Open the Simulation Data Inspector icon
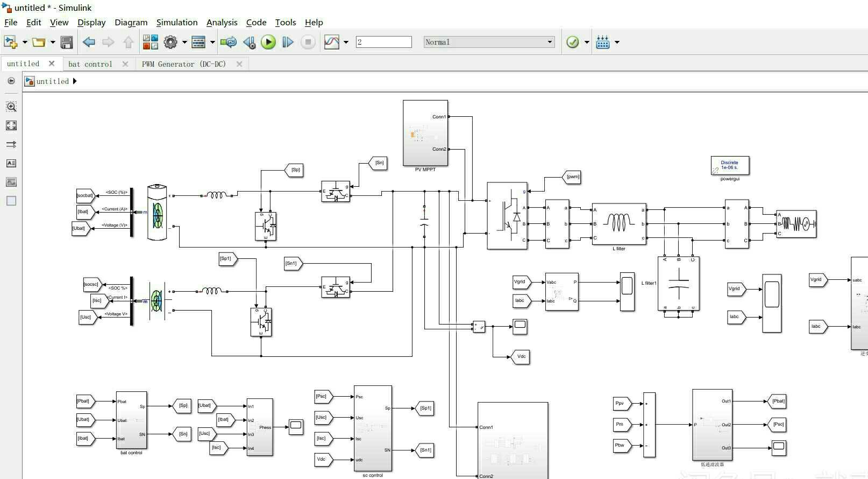The height and width of the screenshot is (479, 868). click(332, 42)
